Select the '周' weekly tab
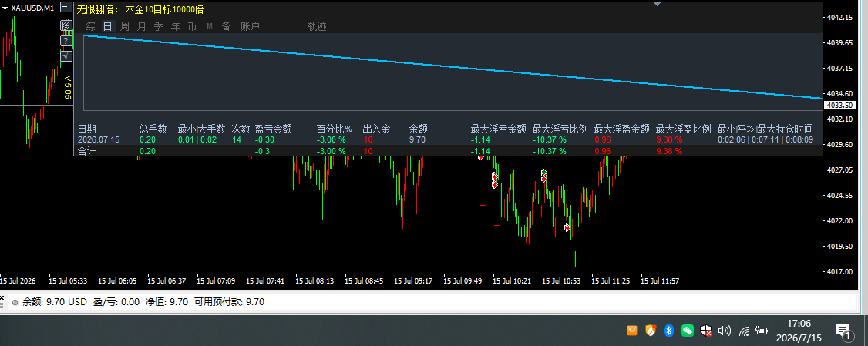The width and height of the screenshot is (868, 346). tap(125, 26)
